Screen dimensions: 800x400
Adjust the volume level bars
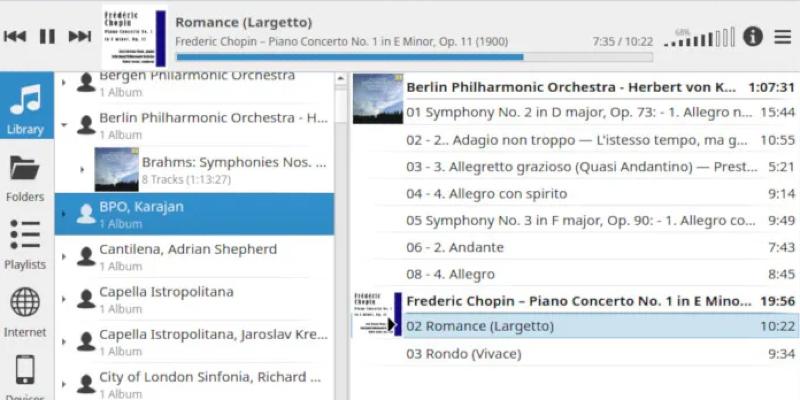711,39
